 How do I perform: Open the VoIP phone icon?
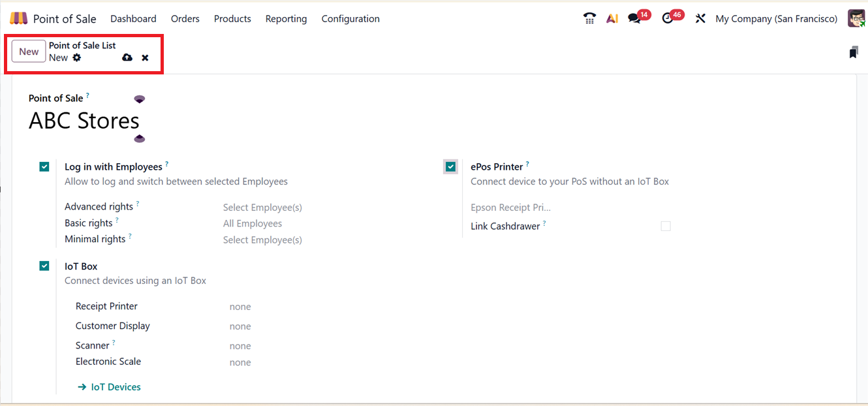pyautogui.click(x=589, y=18)
